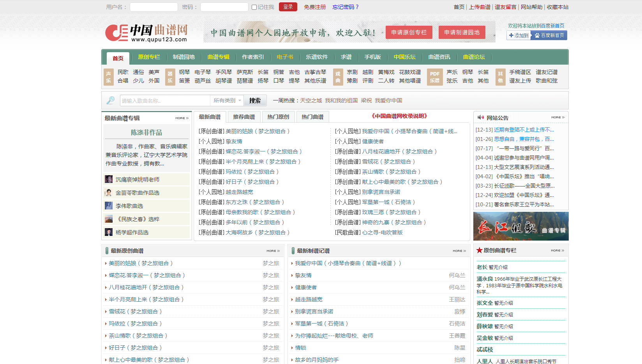The image size is (642, 364).
Task: Open the 《中国曲谱网收录说明》 link
Action: 399,116
